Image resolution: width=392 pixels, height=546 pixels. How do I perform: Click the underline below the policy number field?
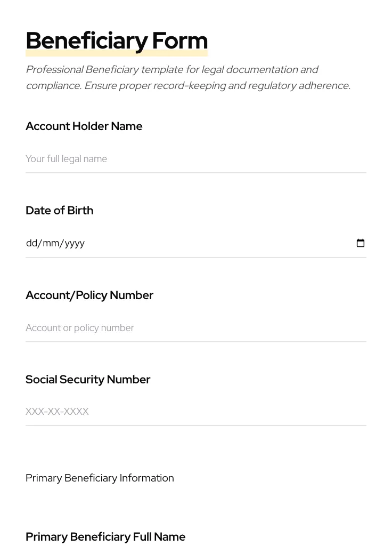click(x=196, y=341)
